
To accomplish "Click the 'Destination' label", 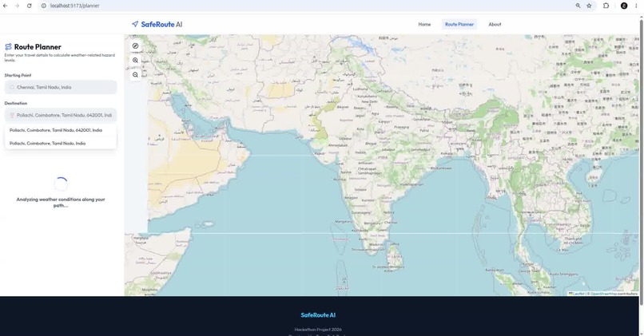I will coord(16,103).
